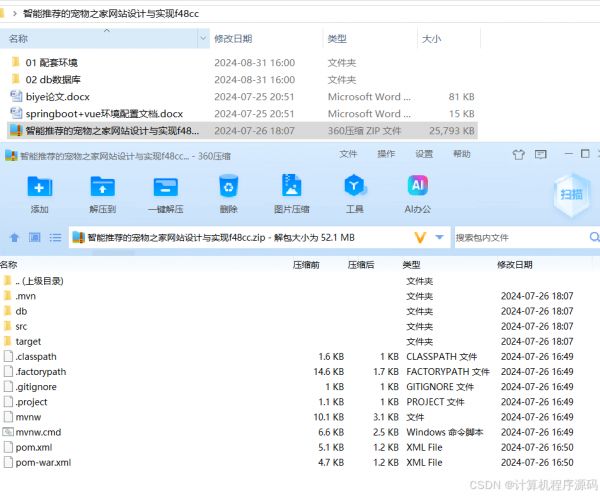Select the .gitignore file
Viewport: 600px width, 496px height.
[x=30, y=387]
